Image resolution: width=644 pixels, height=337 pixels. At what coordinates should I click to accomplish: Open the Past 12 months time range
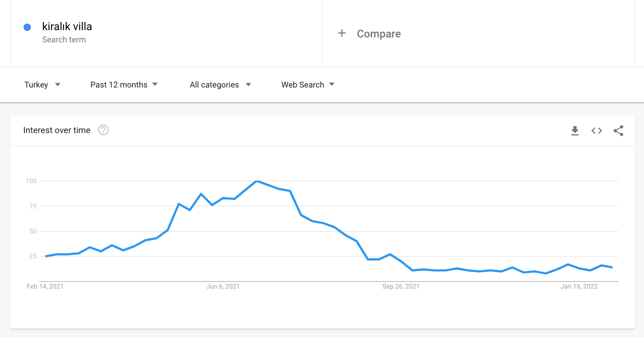pos(124,85)
